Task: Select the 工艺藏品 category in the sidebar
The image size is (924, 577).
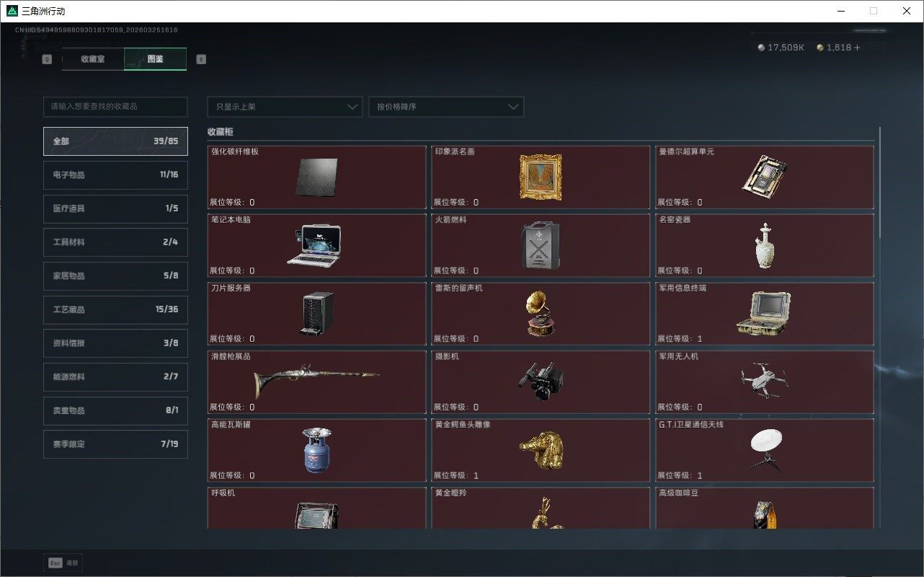Action: (115, 309)
